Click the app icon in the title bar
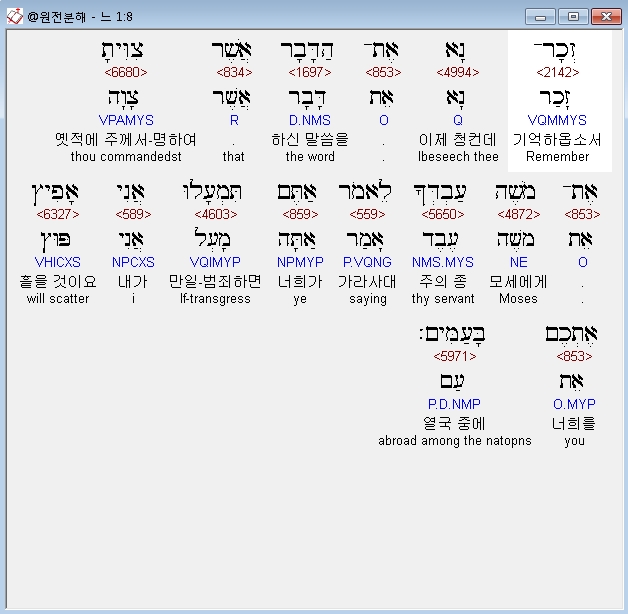The width and height of the screenshot is (628, 614). pyautogui.click(x=15, y=16)
